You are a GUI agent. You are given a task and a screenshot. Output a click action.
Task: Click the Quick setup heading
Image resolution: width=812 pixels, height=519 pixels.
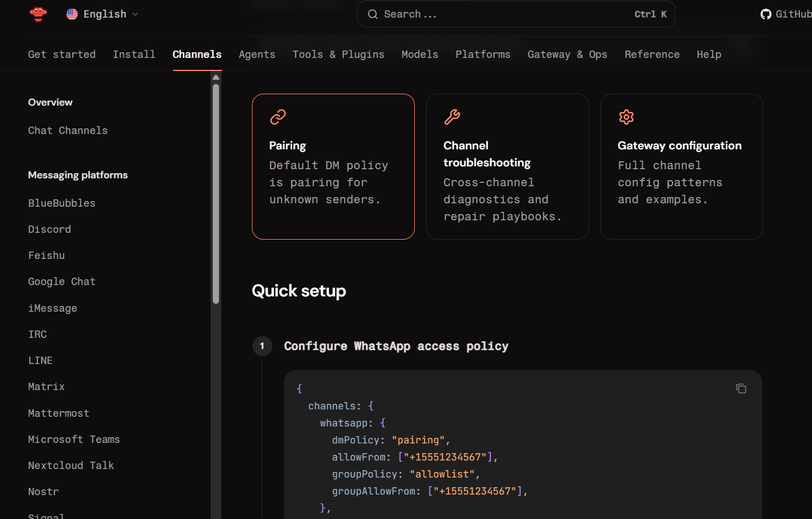299,291
